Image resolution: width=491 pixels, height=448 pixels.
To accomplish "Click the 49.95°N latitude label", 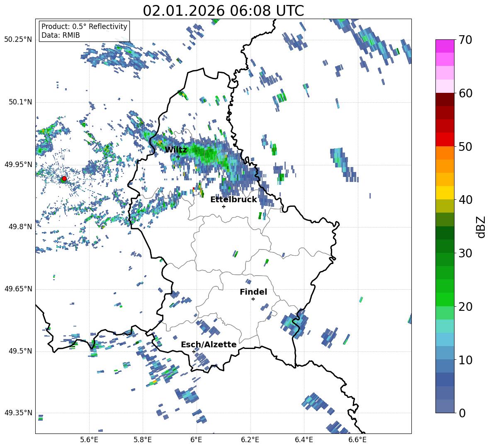I will tap(18, 164).
